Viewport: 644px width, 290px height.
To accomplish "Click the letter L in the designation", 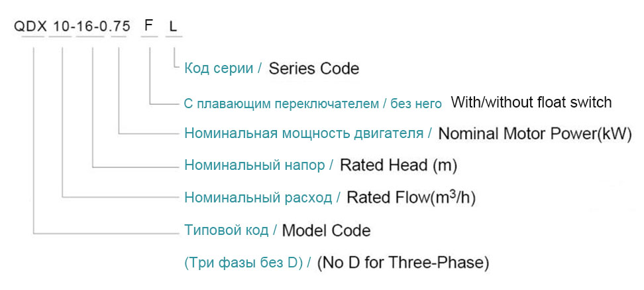I will 174,29.
